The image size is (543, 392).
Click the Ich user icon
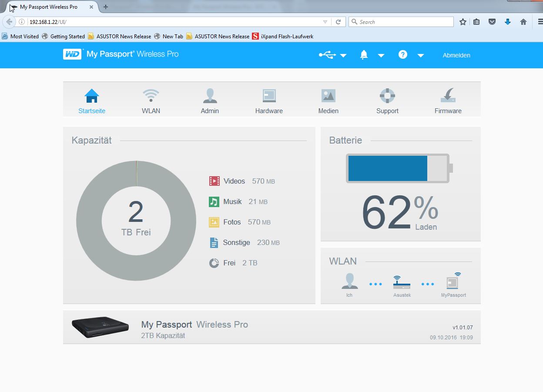(349, 281)
